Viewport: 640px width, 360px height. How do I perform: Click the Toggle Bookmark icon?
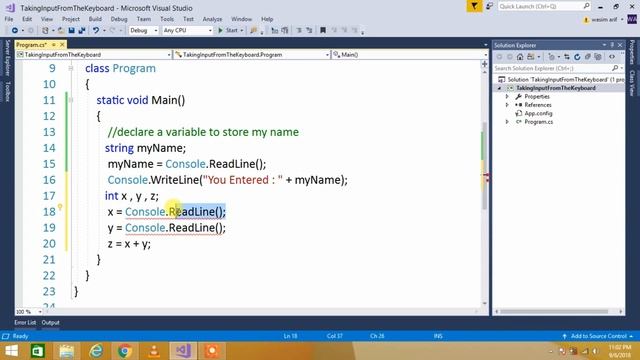323,31
